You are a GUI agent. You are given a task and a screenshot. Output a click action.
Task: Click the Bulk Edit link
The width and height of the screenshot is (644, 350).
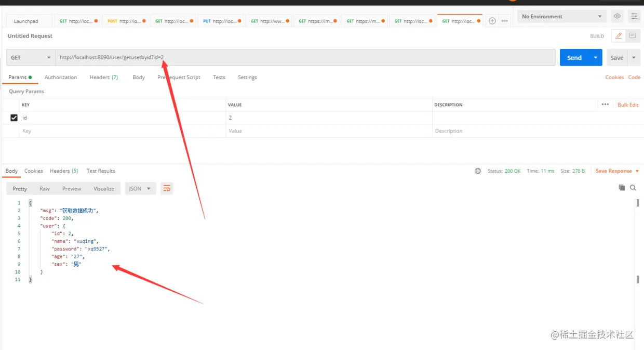pyautogui.click(x=628, y=105)
